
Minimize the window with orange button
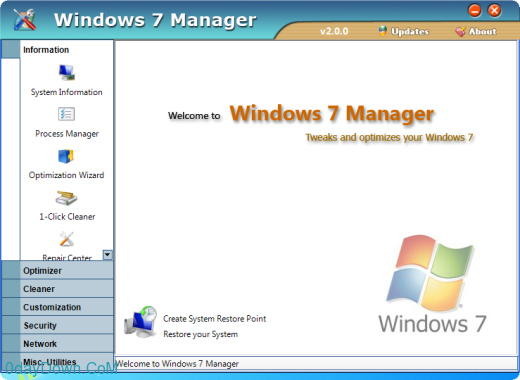pos(475,11)
